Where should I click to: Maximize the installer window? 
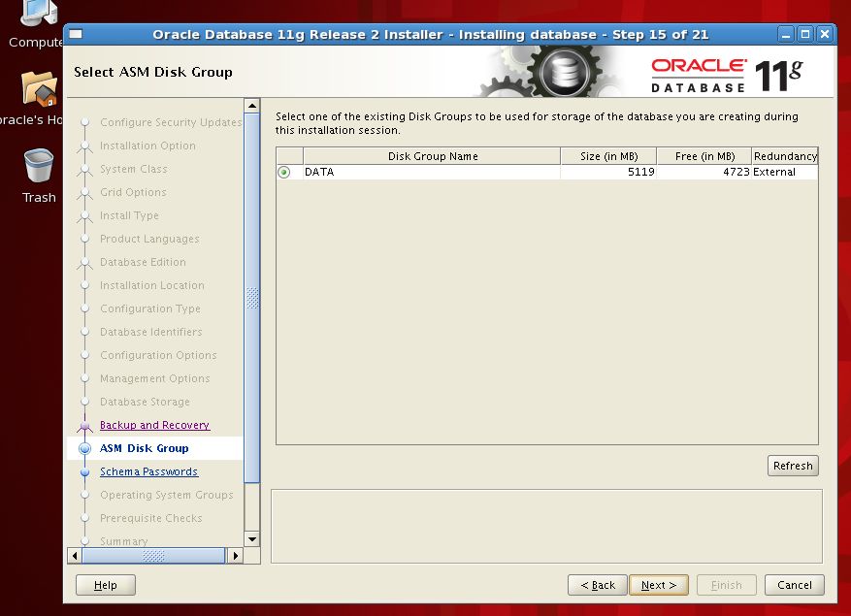805,35
